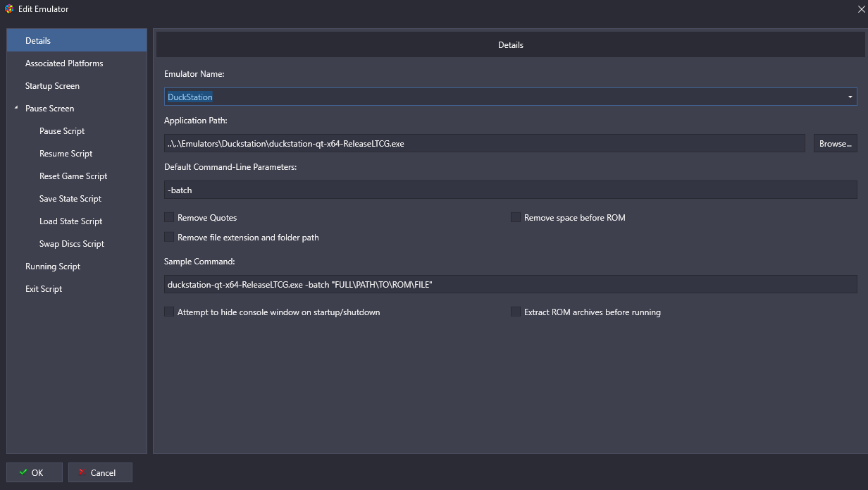Viewport: 868px width, 490px height.
Task: Click the Details header at panel top
Action: point(511,44)
